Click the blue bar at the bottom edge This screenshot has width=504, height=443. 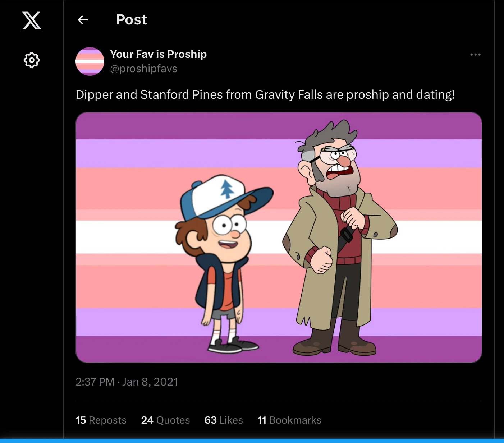pyautogui.click(x=252, y=441)
